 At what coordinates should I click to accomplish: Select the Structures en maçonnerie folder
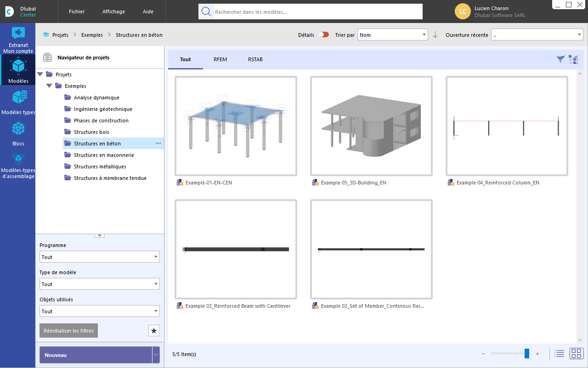coord(104,155)
